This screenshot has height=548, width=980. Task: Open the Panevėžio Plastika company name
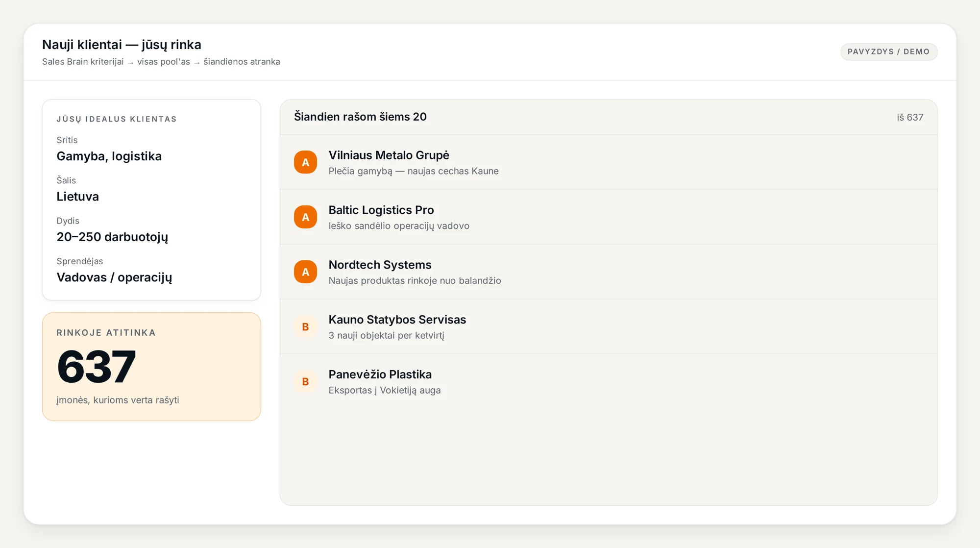tap(380, 374)
